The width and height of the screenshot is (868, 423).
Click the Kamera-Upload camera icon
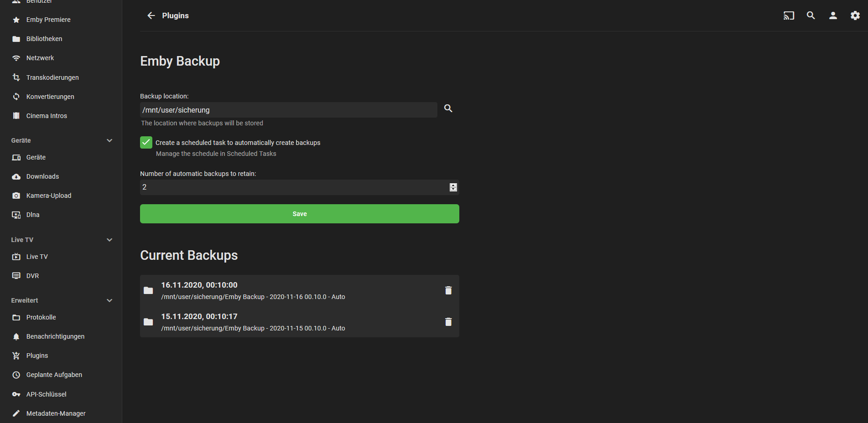coord(16,196)
